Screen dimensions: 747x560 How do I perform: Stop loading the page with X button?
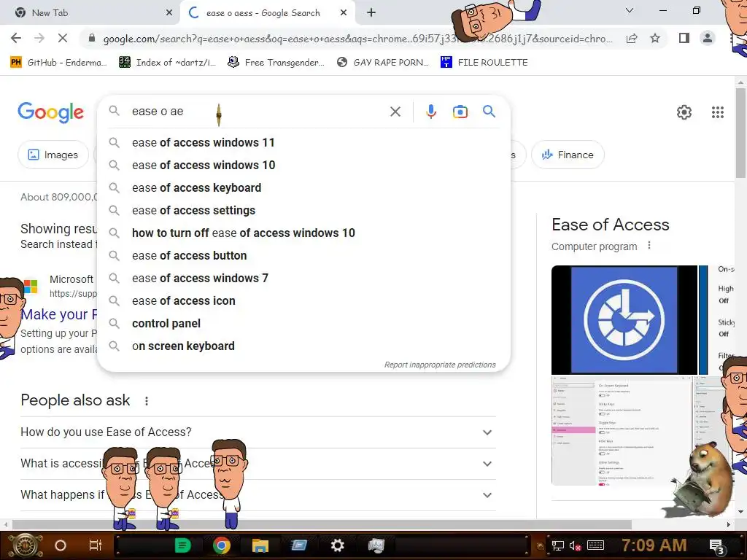[63, 38]
